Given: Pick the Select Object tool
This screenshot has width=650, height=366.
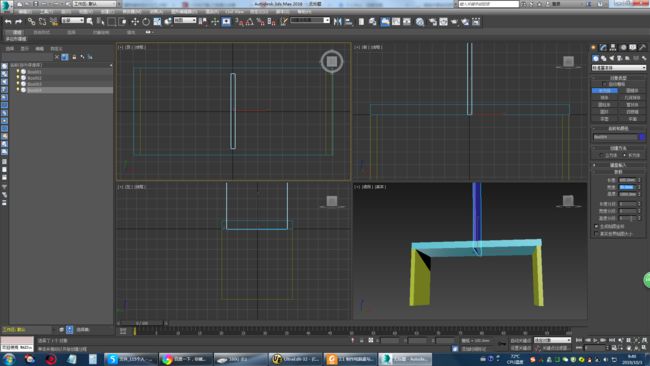Looking at the screenshot, I should 90,22.
